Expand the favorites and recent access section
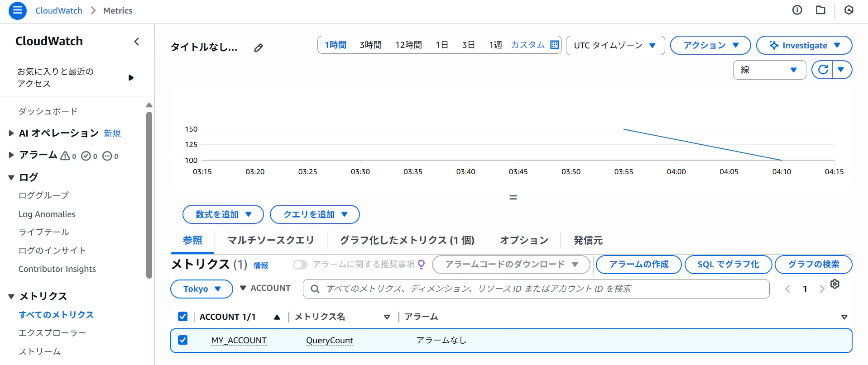868x365 pixels. tap(131, 78)
